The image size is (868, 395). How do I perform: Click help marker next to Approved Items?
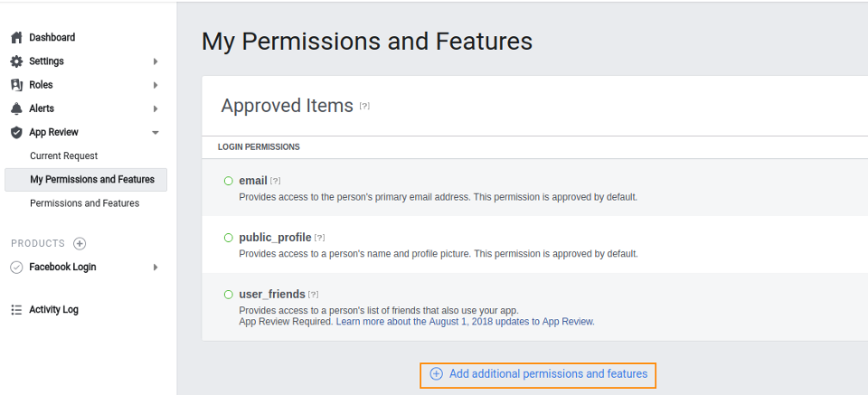(364, 106)
